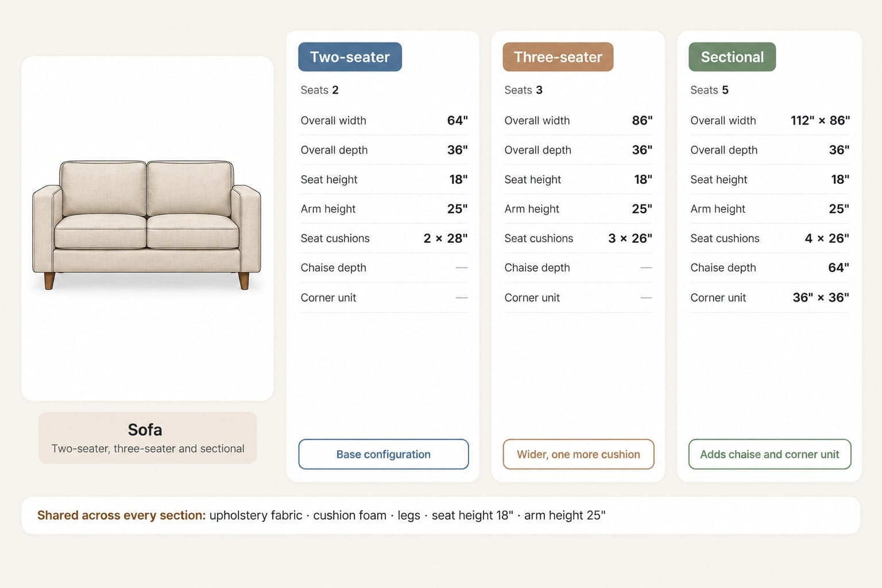The width and height of the screenshot is (882, 588).
Task: Click the Sofa title caption
Action: [x=145, y=430]
